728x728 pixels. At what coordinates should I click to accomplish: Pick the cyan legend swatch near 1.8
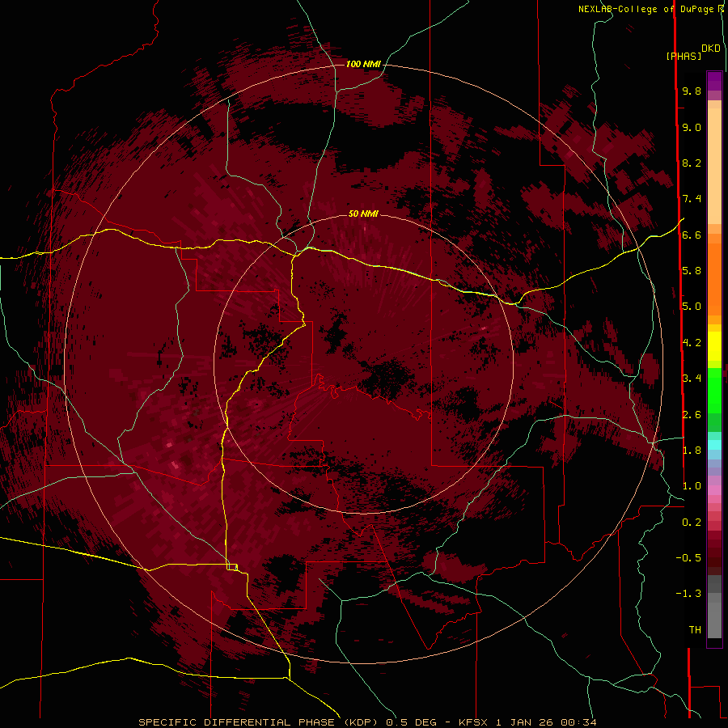point(714,445)
